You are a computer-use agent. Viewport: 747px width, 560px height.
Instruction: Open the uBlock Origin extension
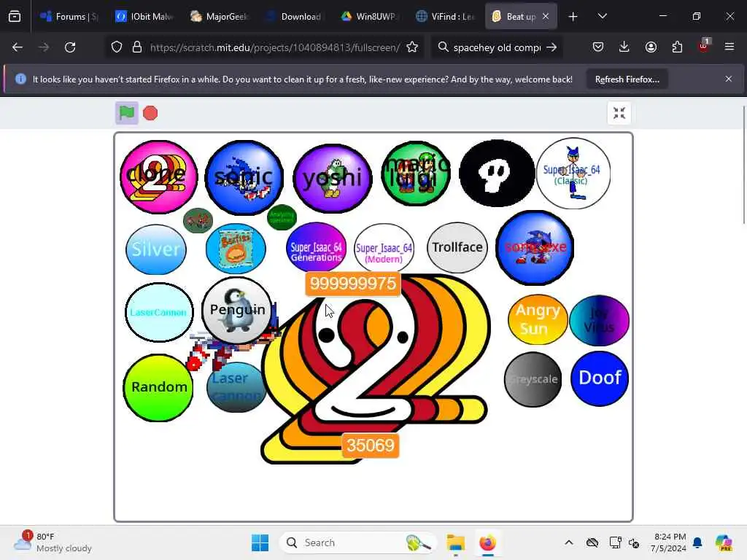[703, 47]
